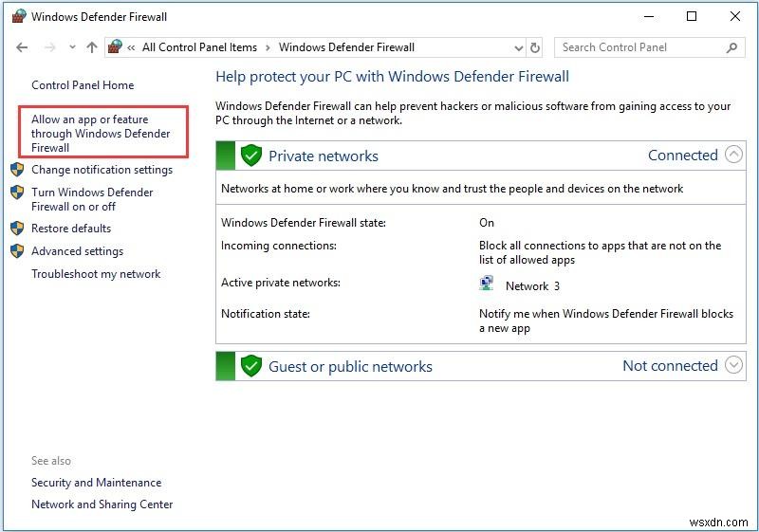This screenshot has width=759, height=532.
Task: Click the Network 3 computer icon
Action: click(487, 283)
